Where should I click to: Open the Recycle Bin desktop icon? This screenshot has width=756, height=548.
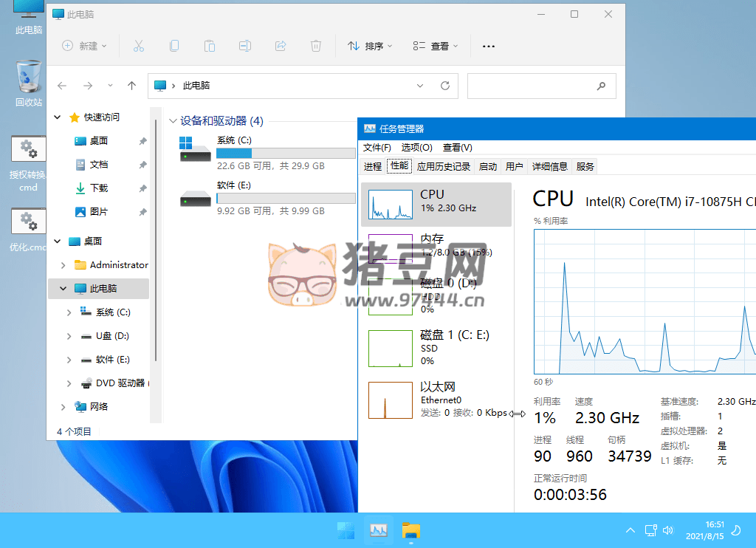point(29,83)
